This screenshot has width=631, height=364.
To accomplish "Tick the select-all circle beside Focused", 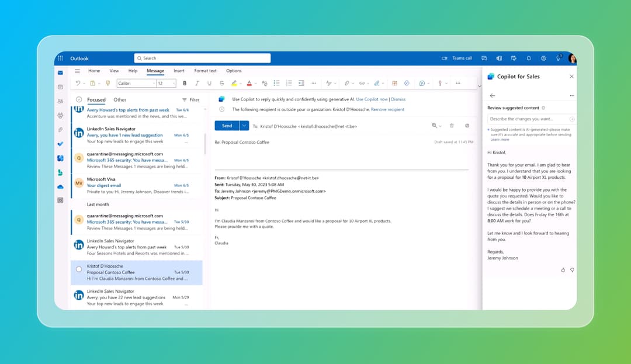I will click(x=79, y=100).
